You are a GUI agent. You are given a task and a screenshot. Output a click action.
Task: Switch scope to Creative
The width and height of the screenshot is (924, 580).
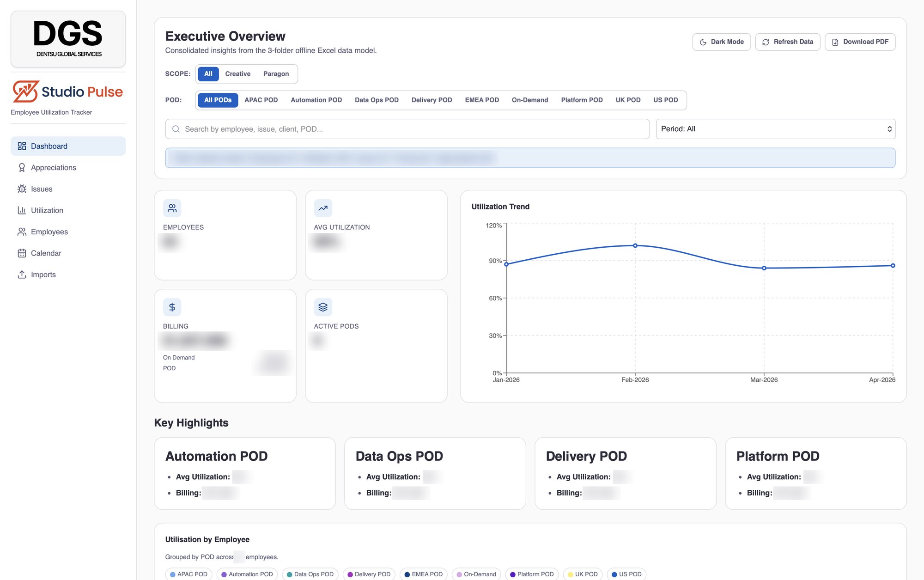238,74
